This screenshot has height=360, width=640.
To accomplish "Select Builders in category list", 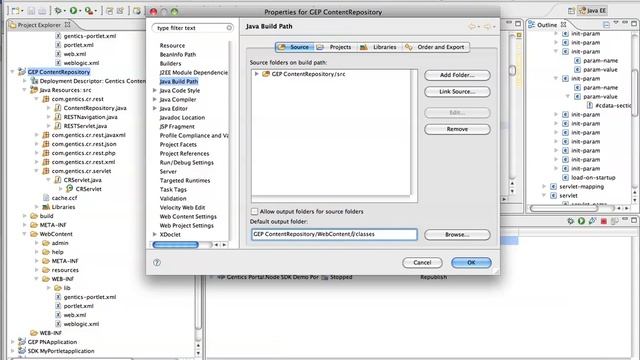I will click(x=170, y=64).
